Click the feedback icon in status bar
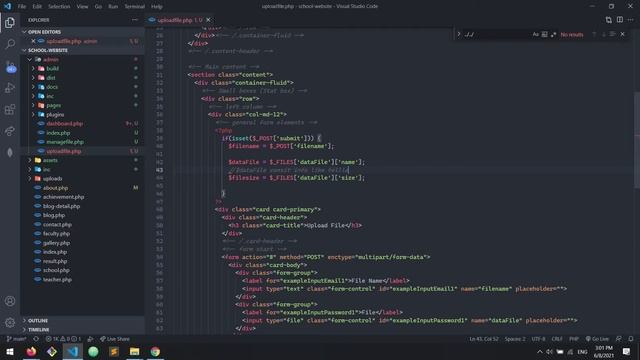640x360 pixels. point(619,339)
